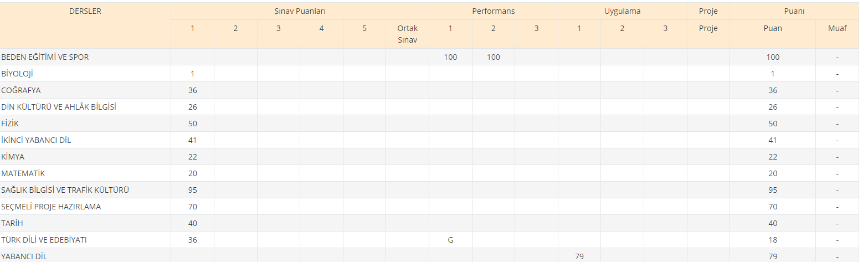Click the FİZİK exam score 50
868x262 pixels.
tap(192, 124)
